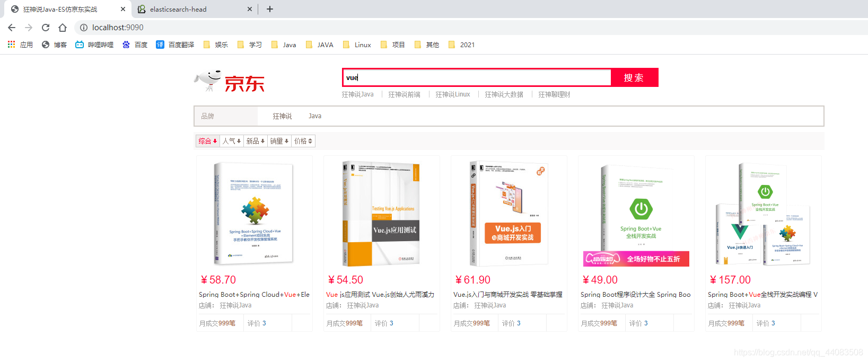
Task: Open 2021 bookmark folder
Action: [461, 45]
